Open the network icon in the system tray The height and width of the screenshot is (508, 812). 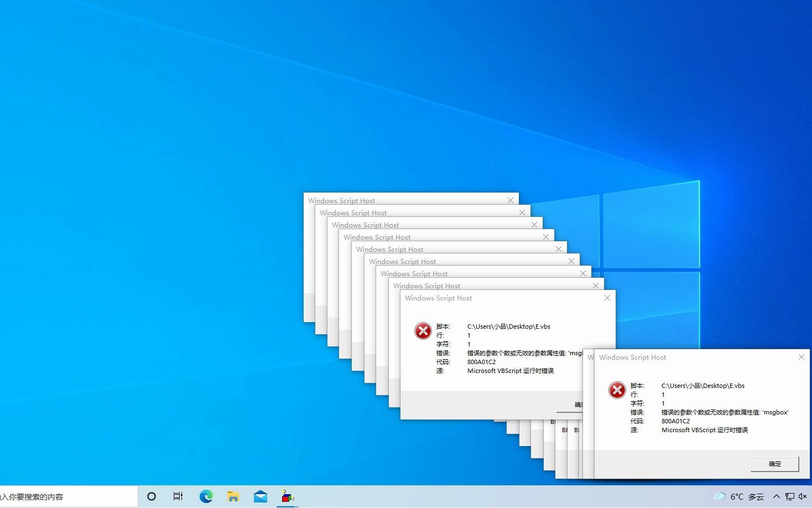click(x=790, y=496)
